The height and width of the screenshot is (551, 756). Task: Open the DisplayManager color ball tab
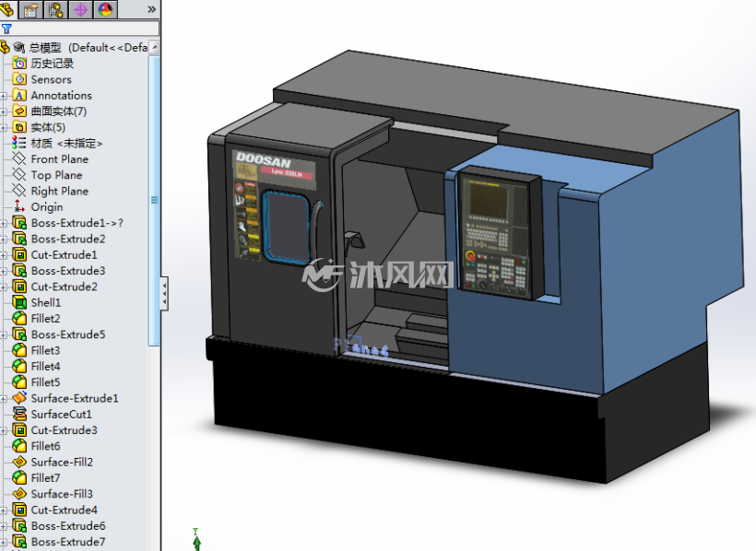click(105, 9)
